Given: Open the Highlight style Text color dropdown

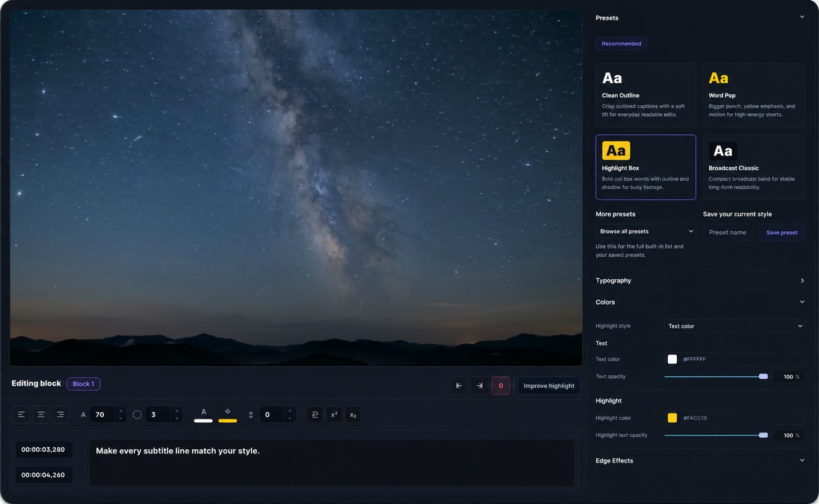Looking at the screenshot, I should (x=735, y=326).
